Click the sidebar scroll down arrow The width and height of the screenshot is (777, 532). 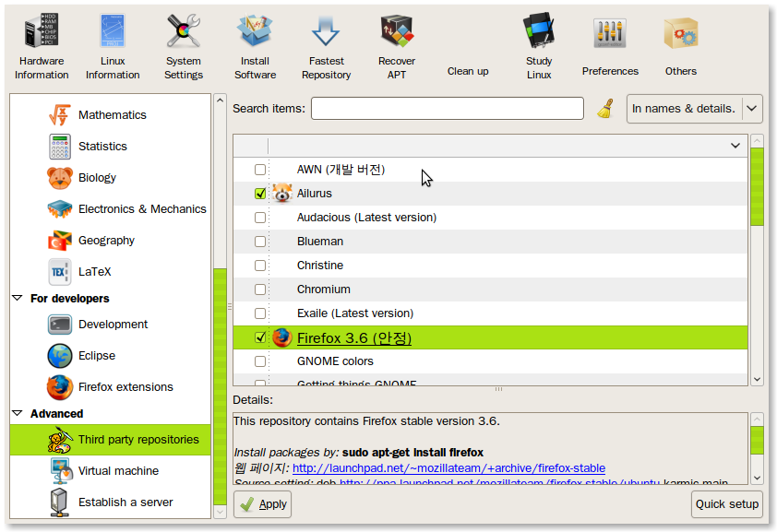tap(220, 512)
